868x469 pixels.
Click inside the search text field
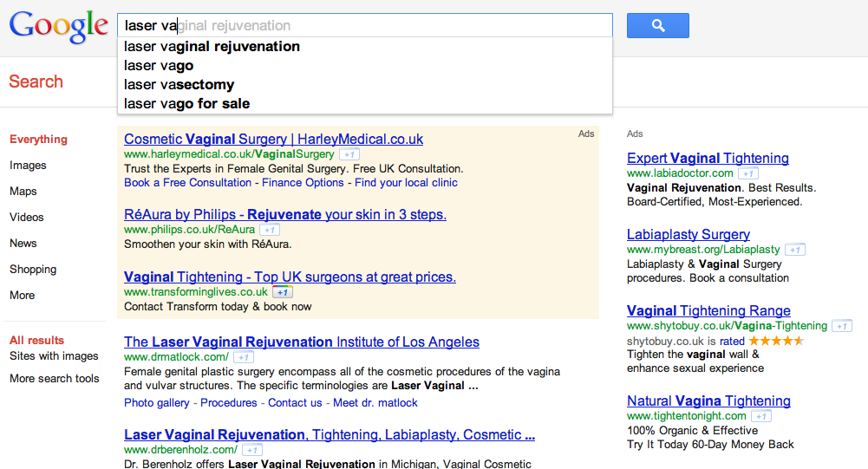[365, 25]
